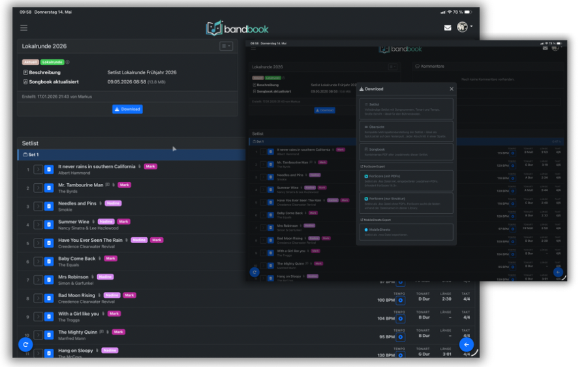Open the Lokalrunde 2026 list options dropdown
Image resolution: width=588 pixels, height=367 pixels.
(226, 46)
